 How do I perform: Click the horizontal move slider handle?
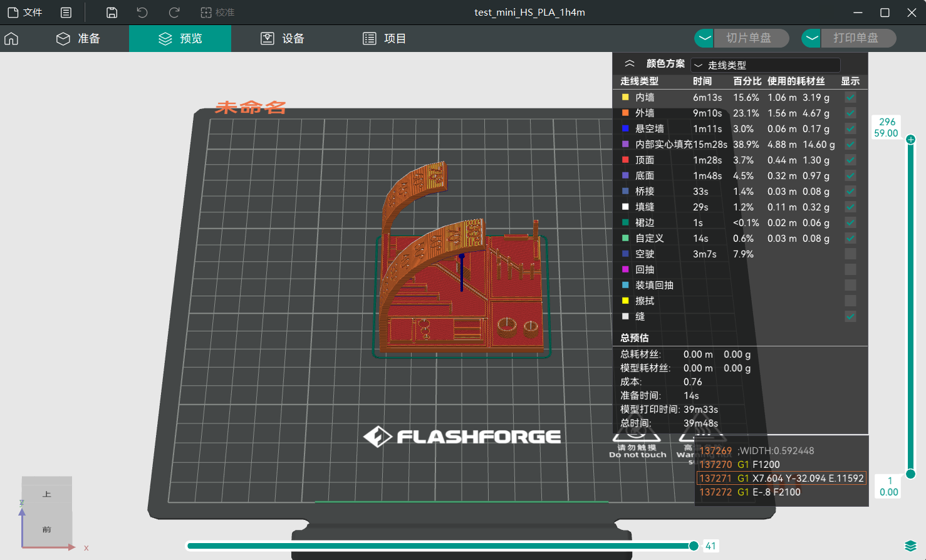694,546
